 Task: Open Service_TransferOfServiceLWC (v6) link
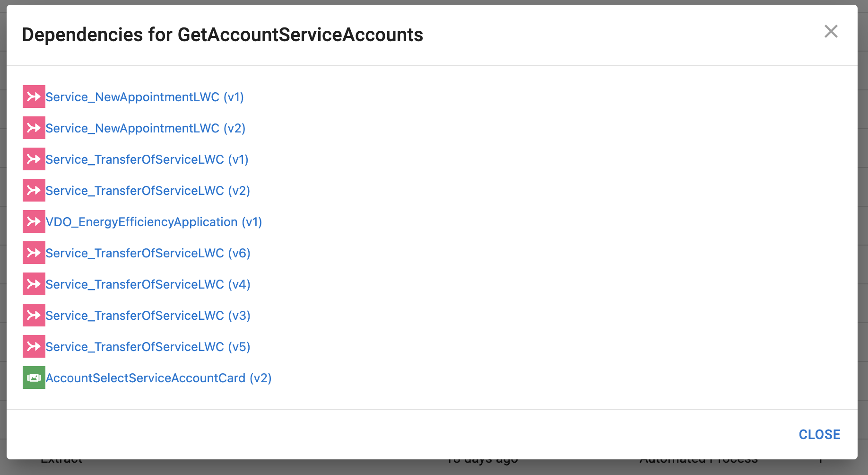click(x=148, y=253)
